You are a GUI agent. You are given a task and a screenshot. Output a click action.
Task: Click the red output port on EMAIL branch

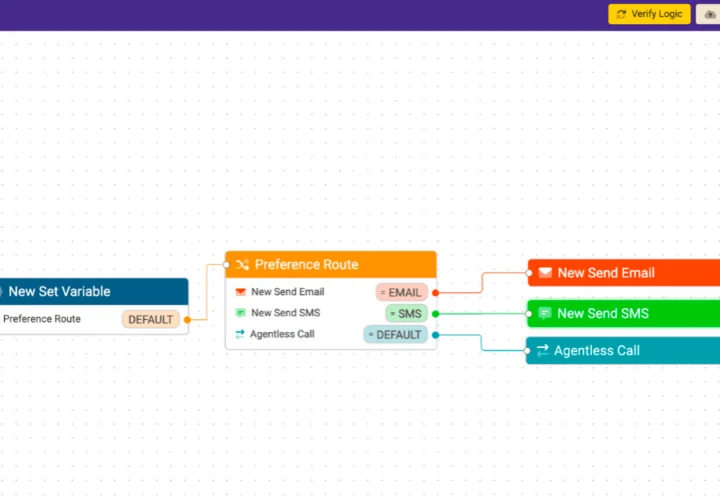click(x=435, y=293)
